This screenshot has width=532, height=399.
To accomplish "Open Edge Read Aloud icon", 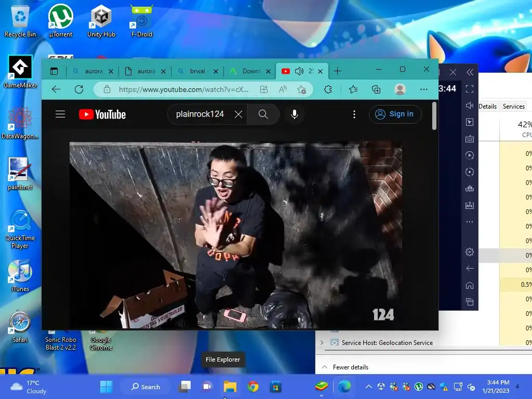I will pos(283,89).
